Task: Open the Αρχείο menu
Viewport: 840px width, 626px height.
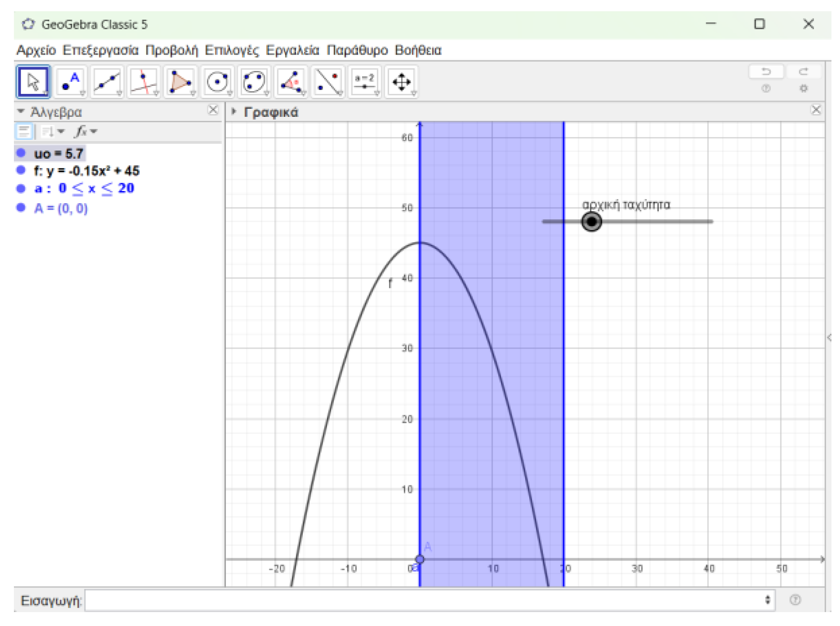Action: (36, 50)
